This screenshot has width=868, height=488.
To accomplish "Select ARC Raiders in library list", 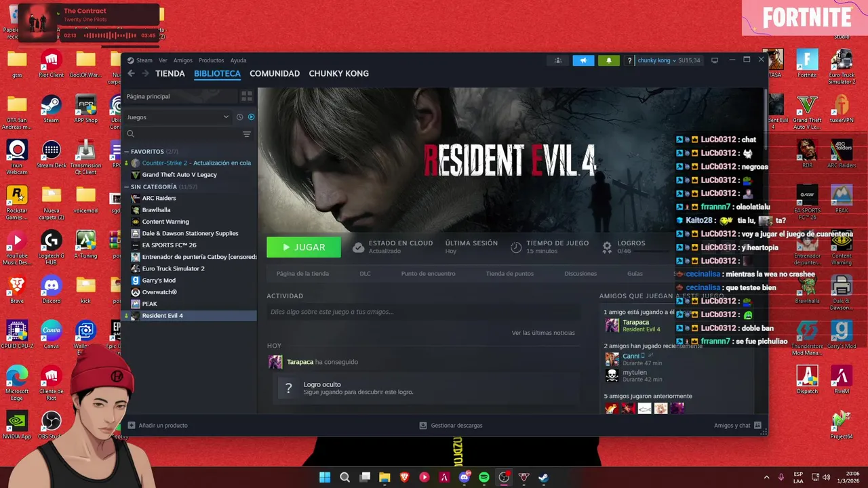I will point(190,198).
